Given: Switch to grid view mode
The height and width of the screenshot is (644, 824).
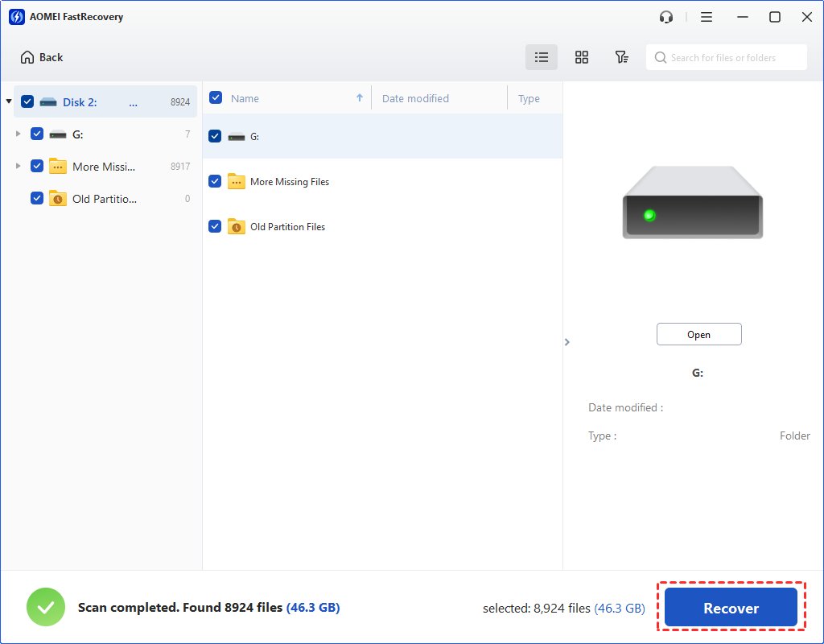Looking at the screenshot, I should point(581,57).
